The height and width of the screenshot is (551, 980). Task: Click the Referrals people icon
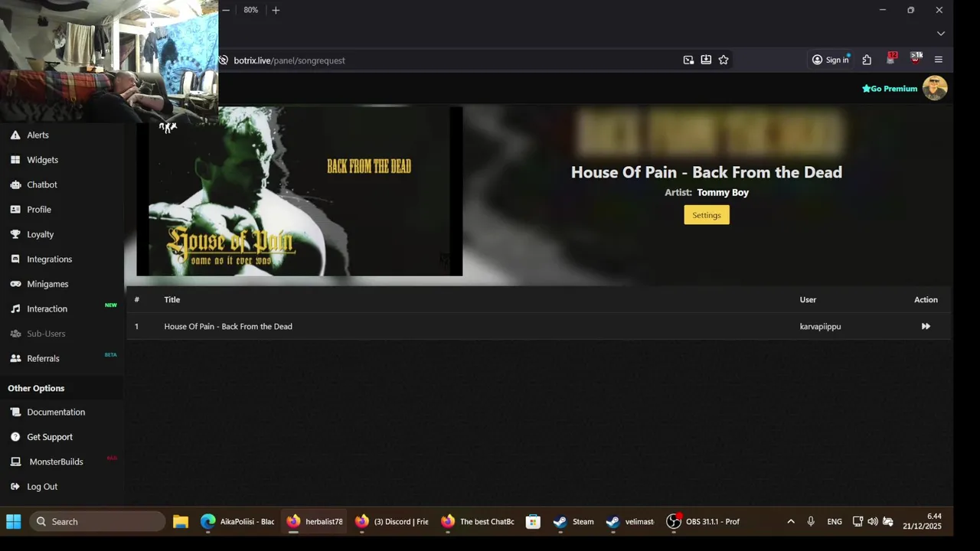coord(15,358)
